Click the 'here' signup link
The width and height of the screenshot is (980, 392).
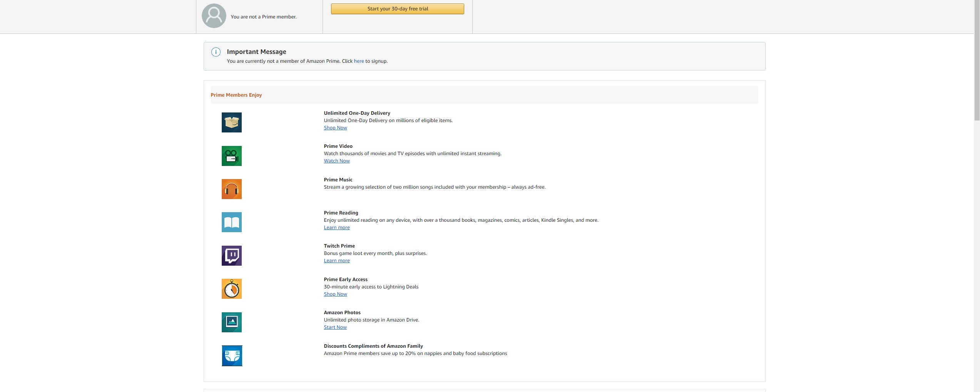pyautogui.click(x=359, y=61)
